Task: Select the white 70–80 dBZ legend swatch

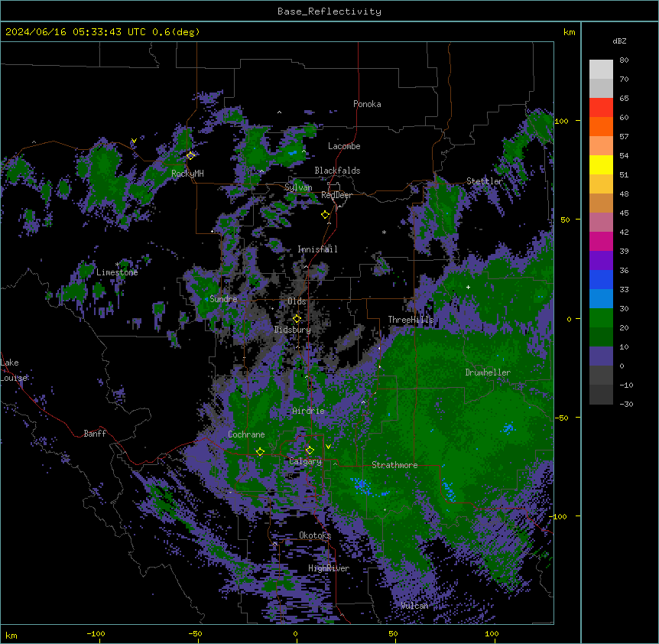Action: [601, 69]
